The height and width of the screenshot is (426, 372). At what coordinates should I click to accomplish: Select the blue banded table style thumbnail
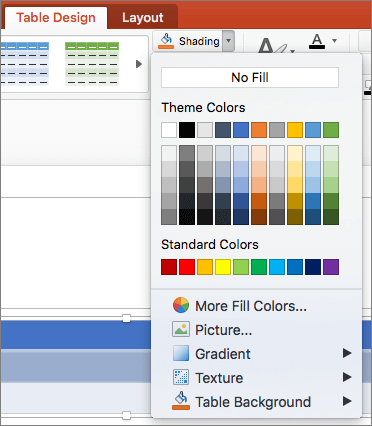coord(24,64)
